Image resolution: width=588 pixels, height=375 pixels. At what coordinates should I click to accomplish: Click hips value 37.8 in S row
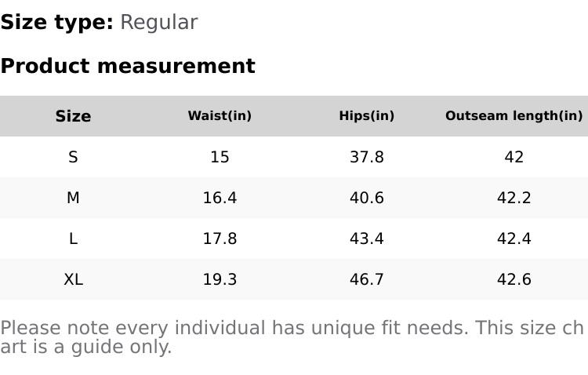click(x=366, y=157)
